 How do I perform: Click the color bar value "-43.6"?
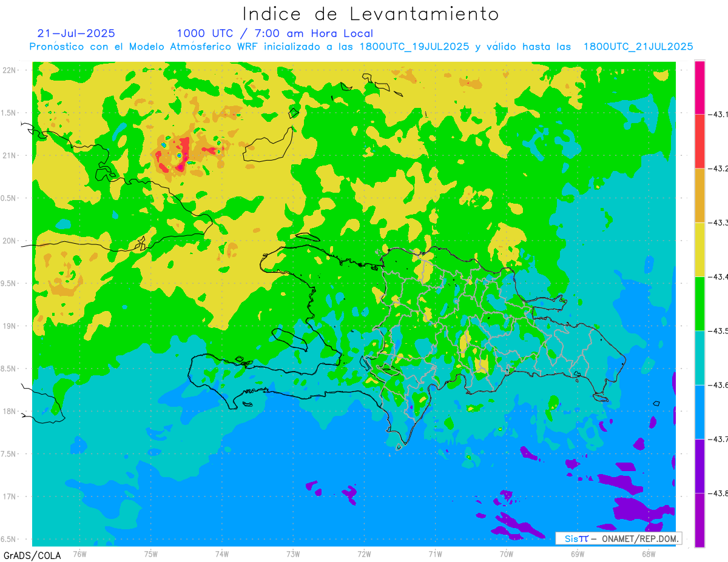pyautogui.click(x=718, y=386)
